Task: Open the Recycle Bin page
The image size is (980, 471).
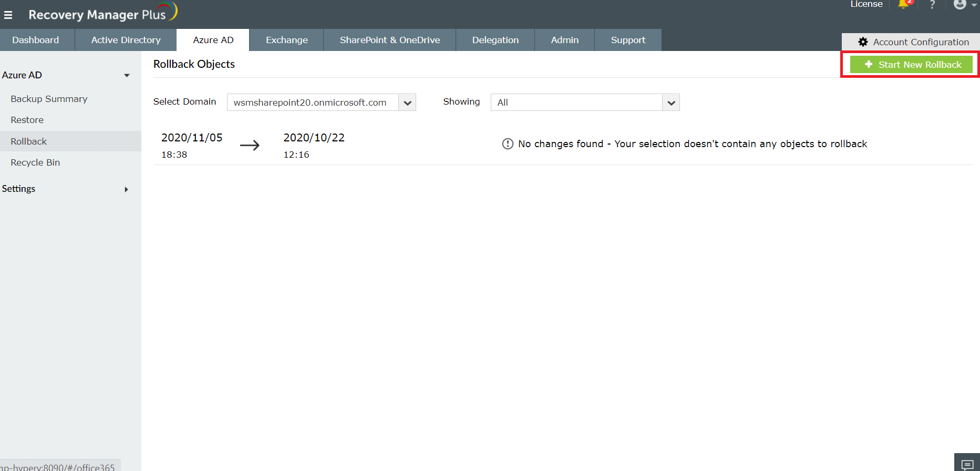Action: (35, 162)
